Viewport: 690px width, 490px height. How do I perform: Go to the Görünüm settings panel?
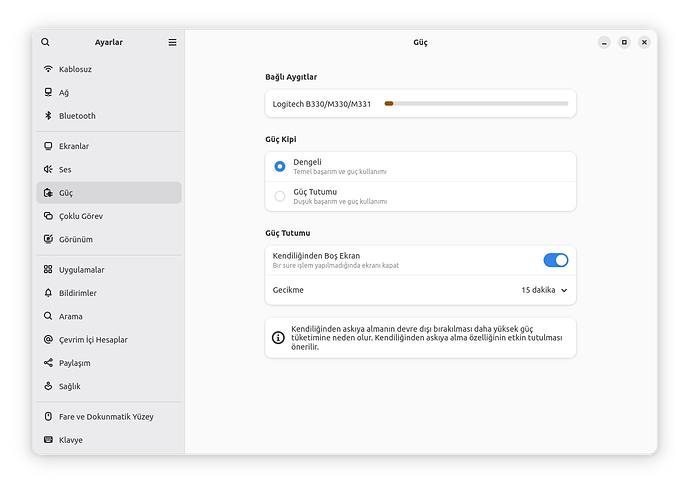(76, 239)
